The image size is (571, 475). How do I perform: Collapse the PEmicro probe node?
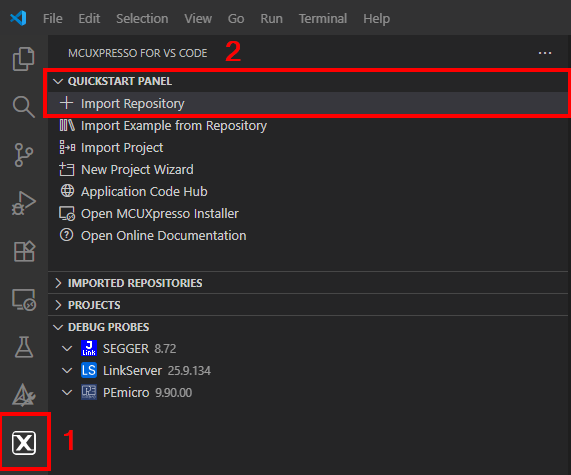[x=67, y=392]
